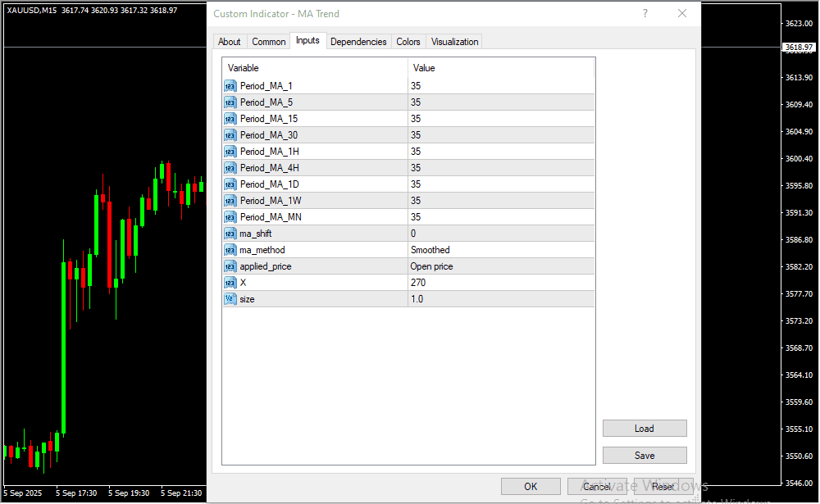Select the Period_MA_1H row icon
Viewport: 820px width, 504px height.
coord(230,152)
